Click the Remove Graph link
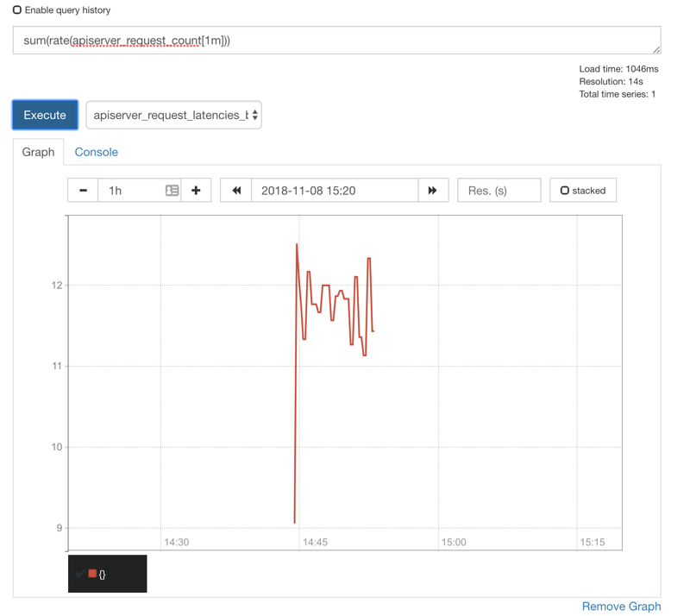Image resolution: width=690 pixels, height=616 pixels. [x=621, y=607]
